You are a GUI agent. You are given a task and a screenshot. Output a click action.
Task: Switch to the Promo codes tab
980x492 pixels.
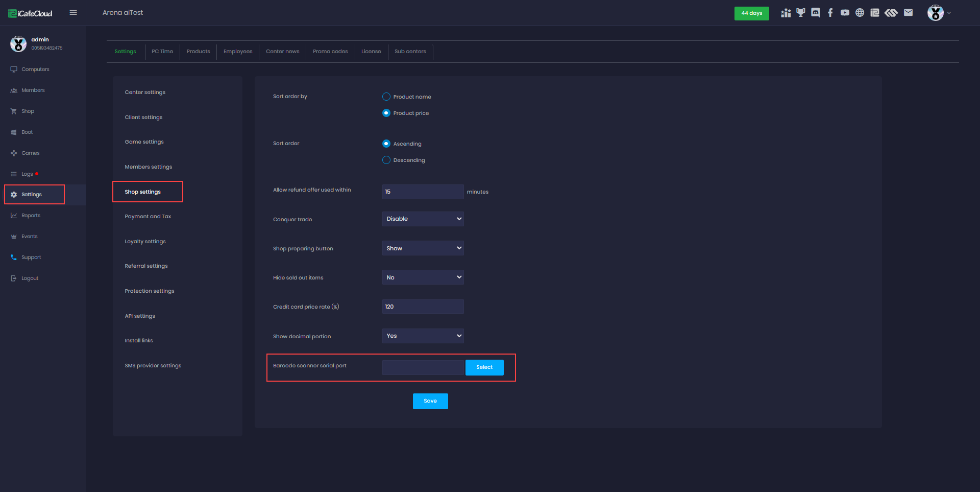330,51
